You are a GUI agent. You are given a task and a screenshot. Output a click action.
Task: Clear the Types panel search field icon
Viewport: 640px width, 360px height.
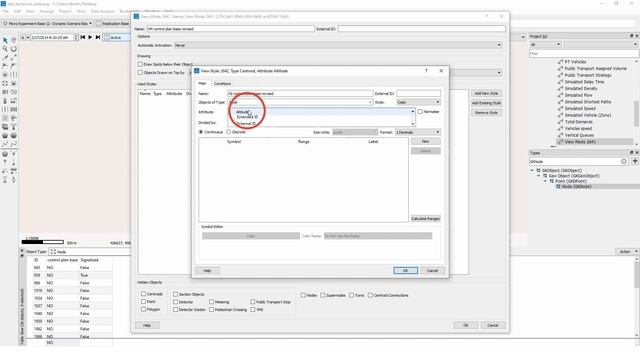pos(624,161)
